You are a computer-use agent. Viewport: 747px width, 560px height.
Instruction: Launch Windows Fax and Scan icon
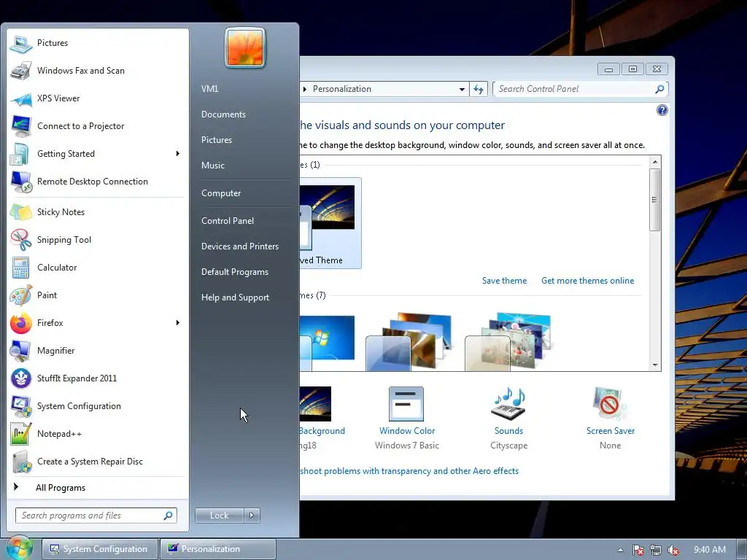pos(21,71)
